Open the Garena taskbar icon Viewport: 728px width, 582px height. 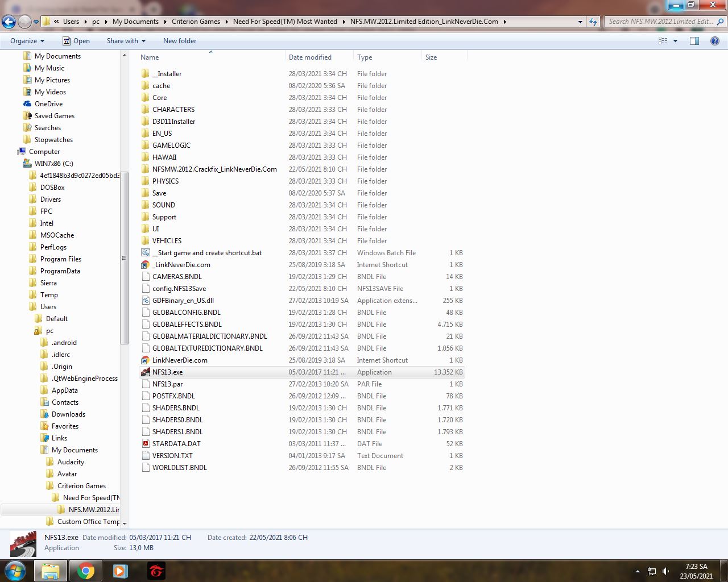156,571
